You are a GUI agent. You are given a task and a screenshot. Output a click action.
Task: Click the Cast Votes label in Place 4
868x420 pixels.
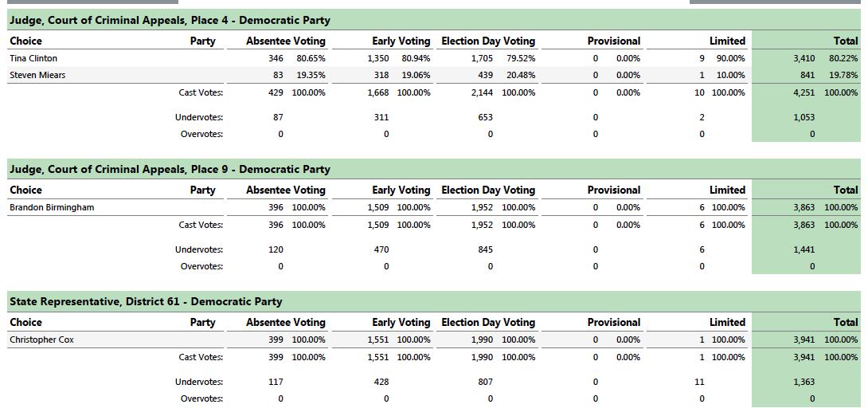point(201,92)
